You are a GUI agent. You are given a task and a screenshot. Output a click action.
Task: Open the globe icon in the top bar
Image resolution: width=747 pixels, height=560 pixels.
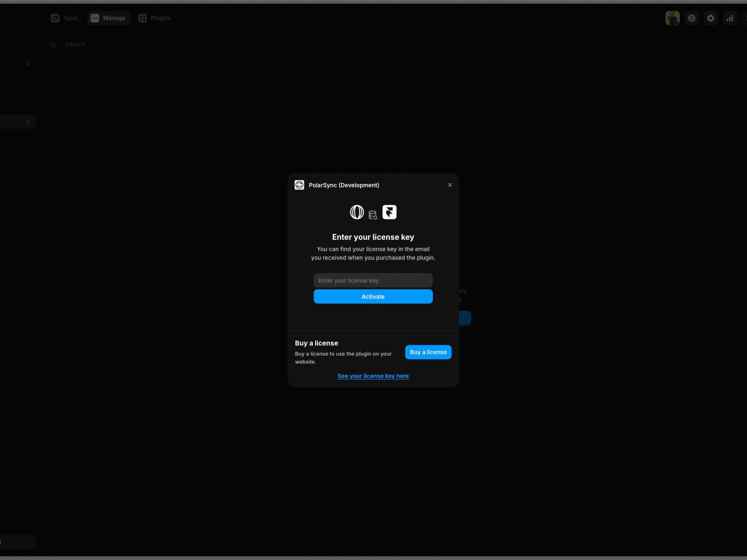click(691, 18)
